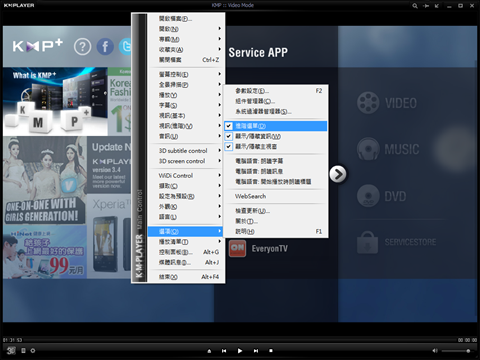Expand the Open (N) submenu
The image size is (480, 360).
[185, 29]
